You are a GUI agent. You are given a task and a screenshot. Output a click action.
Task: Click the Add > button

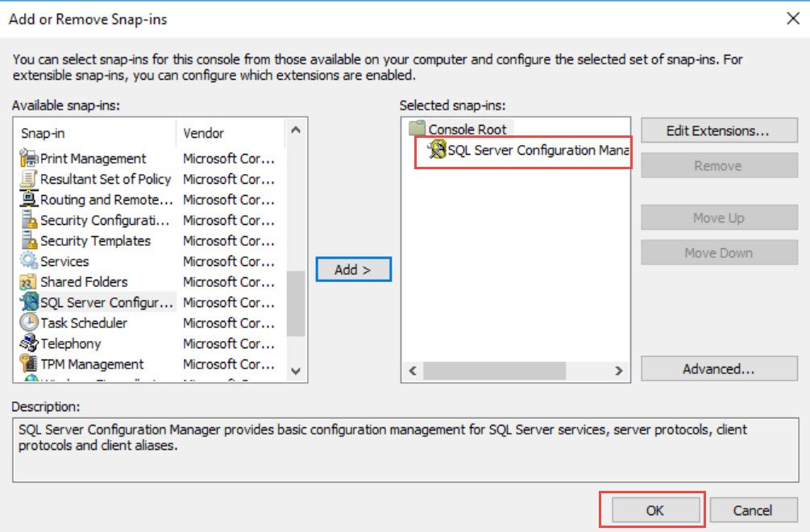(x=353, y=269)
